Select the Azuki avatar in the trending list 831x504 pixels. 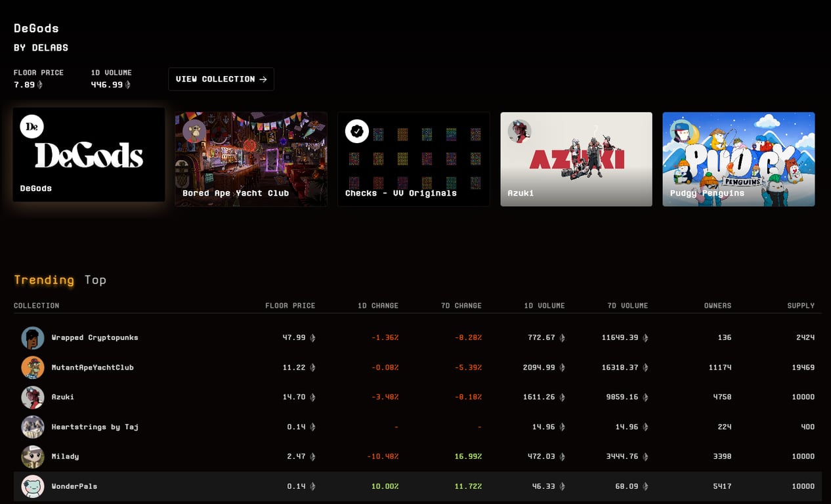[33, 397]
